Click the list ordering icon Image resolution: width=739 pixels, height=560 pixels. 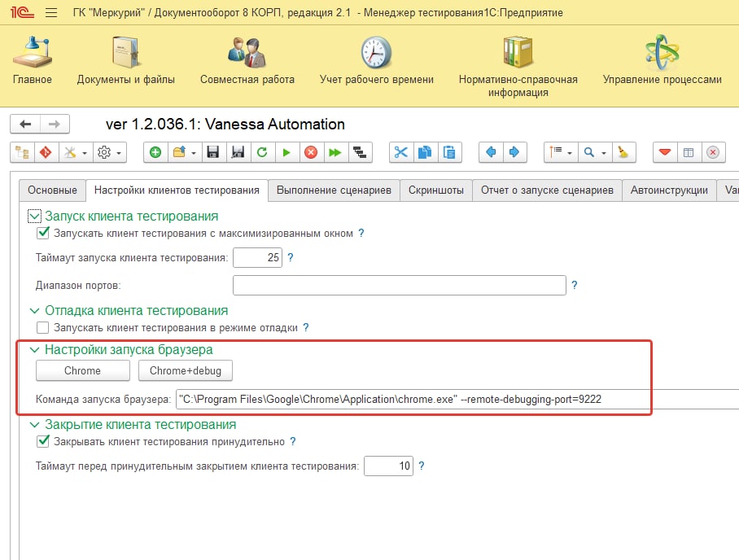coord(556,152)
